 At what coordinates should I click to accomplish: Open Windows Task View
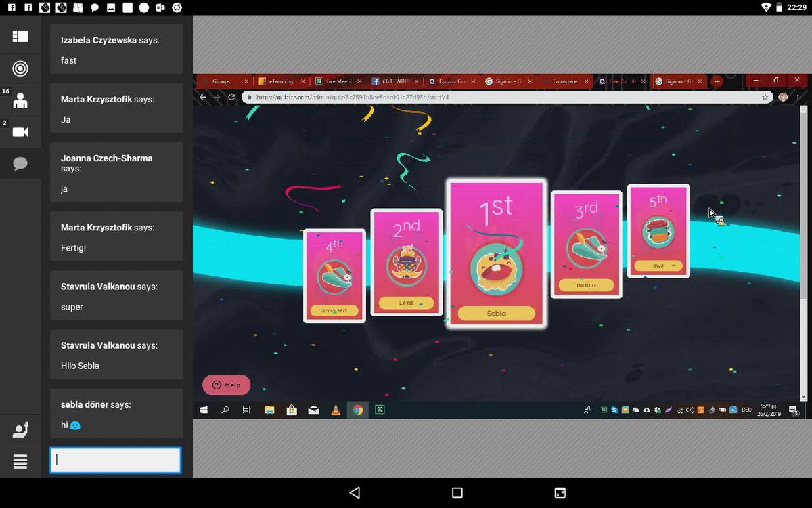pyautogui.click(x=247, y=410)
